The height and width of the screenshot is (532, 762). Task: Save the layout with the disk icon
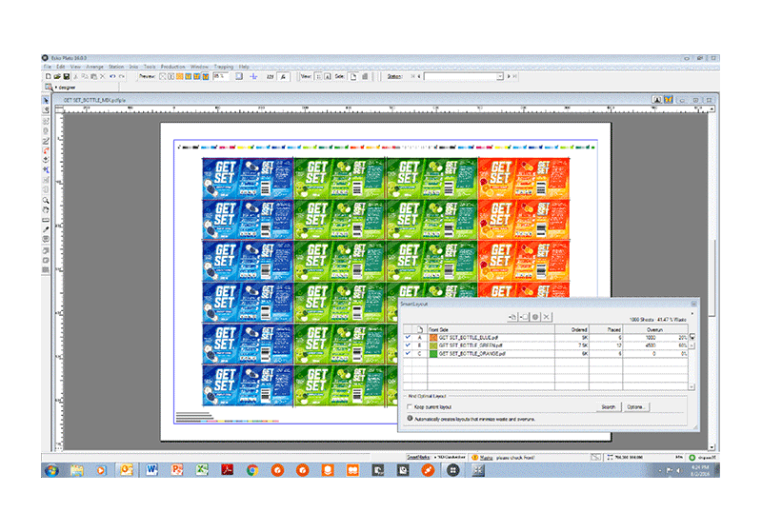[x=67, y=76]
